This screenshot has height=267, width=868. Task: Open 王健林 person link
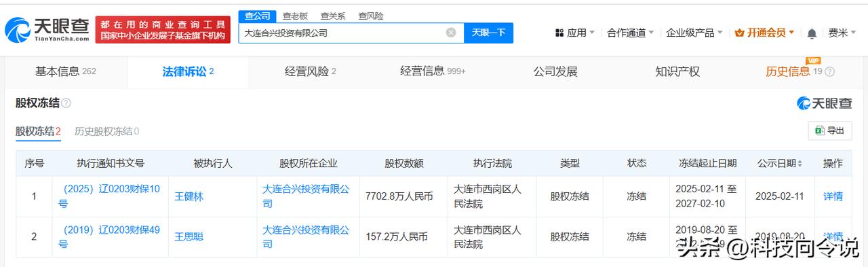[x=189, y=196]
